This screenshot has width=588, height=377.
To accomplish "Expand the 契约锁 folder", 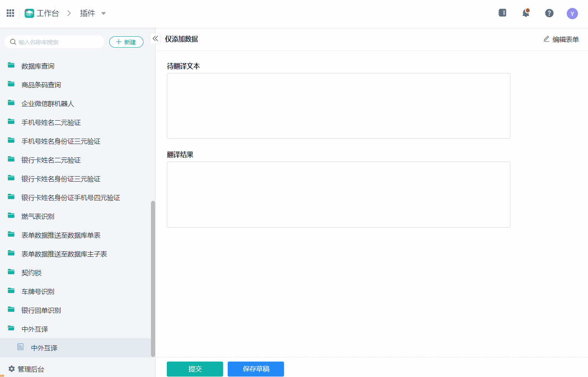I will [x=31, y=273].
